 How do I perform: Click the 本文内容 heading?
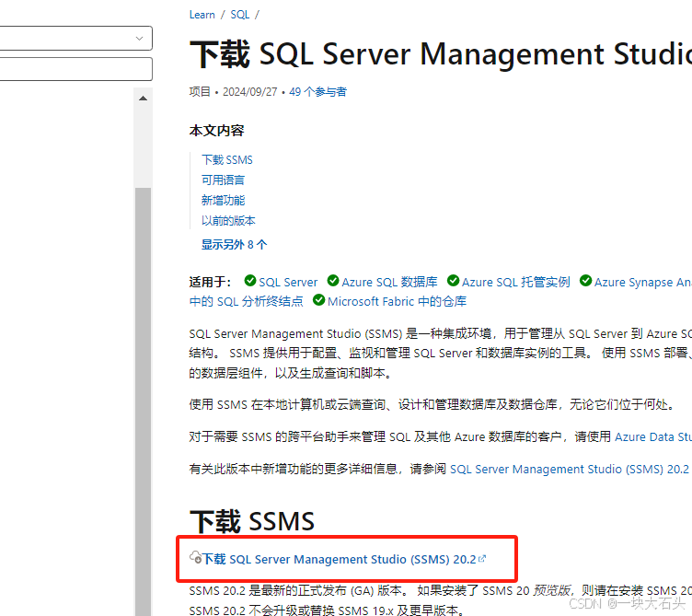click(x=216, y=131)
